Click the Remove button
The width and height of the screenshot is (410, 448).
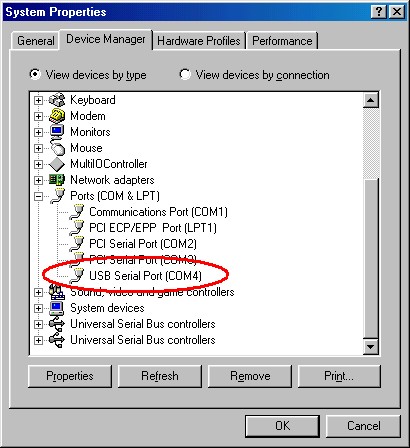coord(250,376)
